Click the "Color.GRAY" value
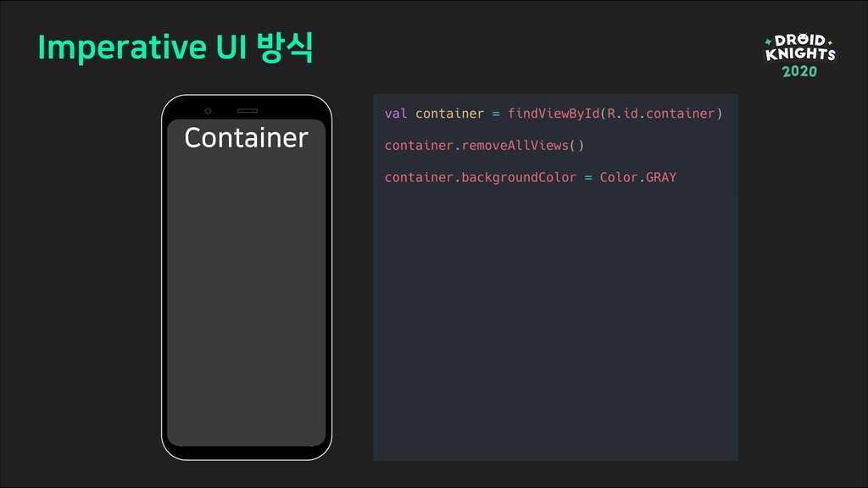Viewport: 868px width, 488px height. (x=637, y=178)
